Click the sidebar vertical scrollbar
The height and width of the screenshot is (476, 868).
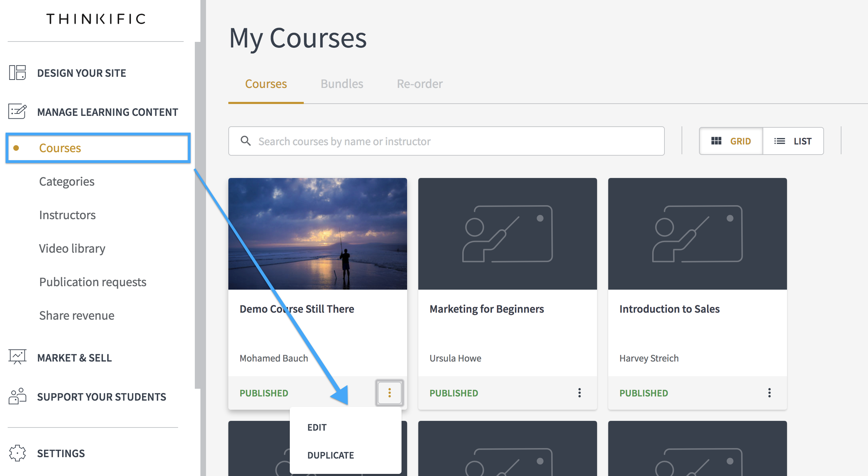pos(198,215)
